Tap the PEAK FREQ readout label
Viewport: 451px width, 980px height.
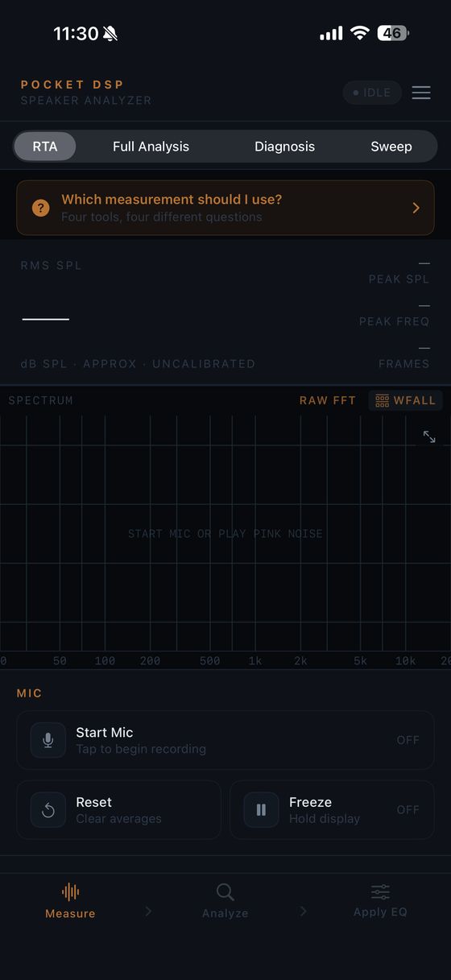(395, 321)
